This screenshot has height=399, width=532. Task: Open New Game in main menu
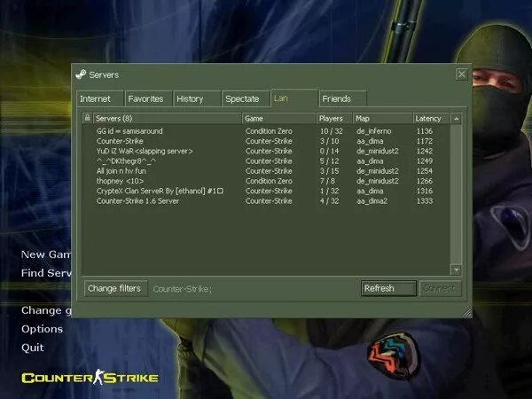click(46, 254)
